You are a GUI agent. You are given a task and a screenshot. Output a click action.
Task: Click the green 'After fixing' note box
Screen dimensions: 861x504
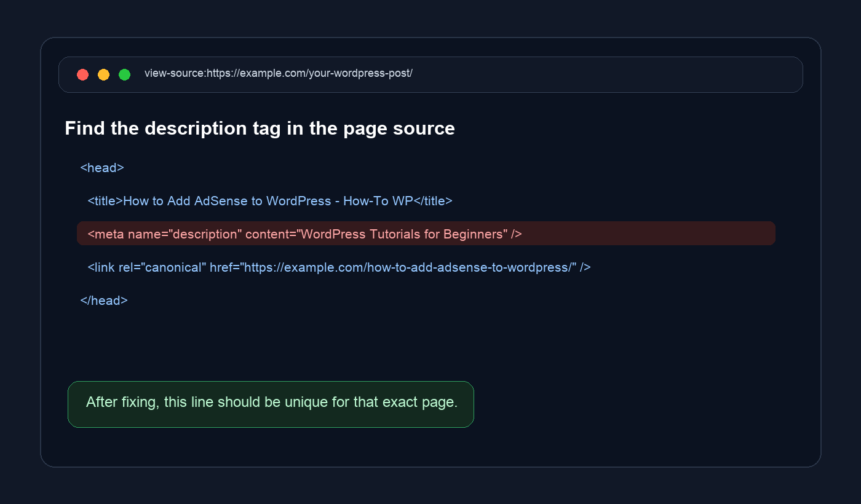pos(271,404)
